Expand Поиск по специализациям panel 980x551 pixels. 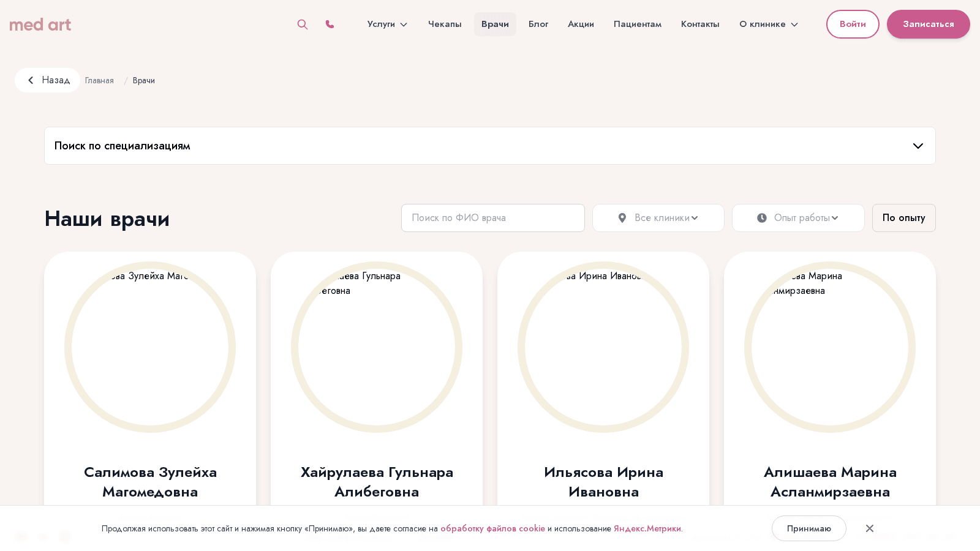490,146
